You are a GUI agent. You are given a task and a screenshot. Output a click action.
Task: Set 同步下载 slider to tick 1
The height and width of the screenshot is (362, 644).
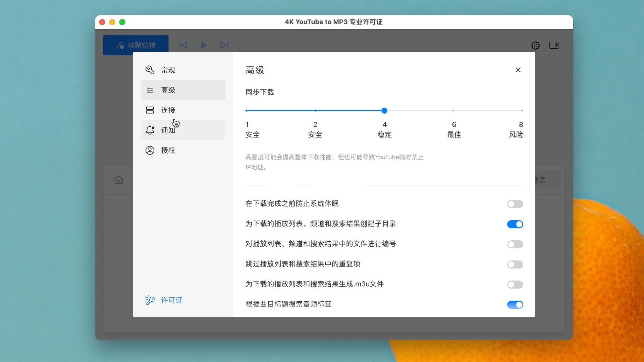click(247, 111)
